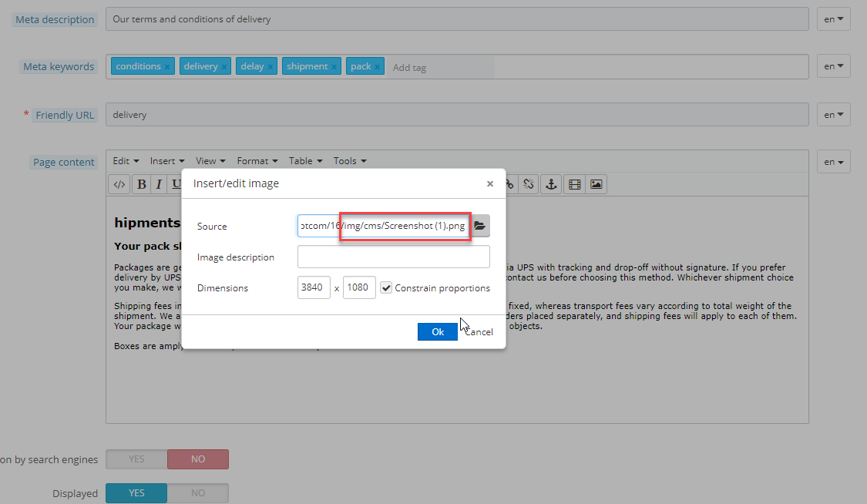Cancel the Insert/edit image dialog
Screen dimensions: 867x504
479,331
